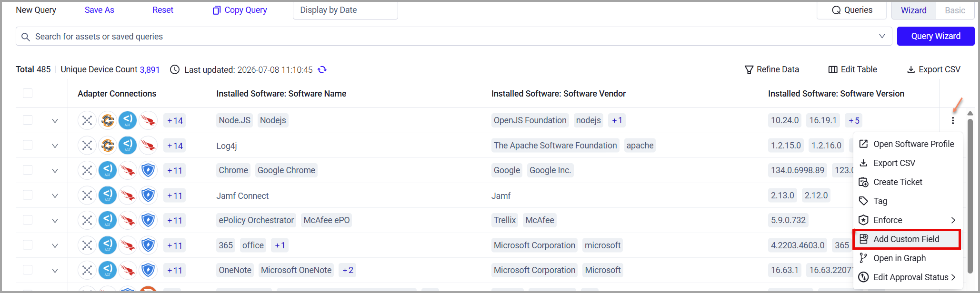Choose Create Ticket in the context menu

908,182
